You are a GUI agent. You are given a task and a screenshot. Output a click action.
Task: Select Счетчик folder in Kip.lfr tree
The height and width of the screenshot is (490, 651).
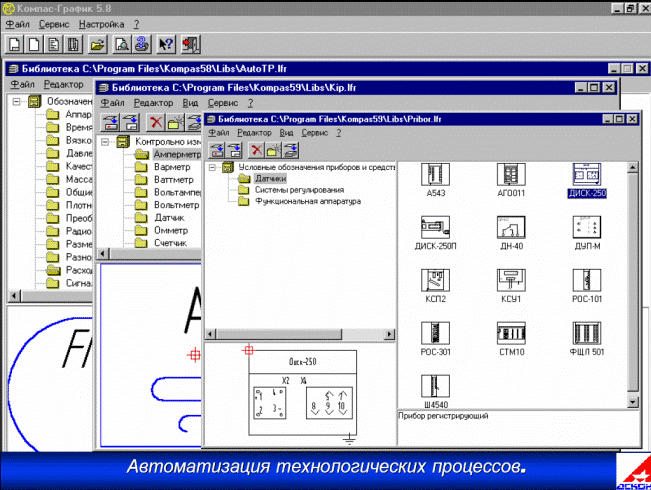pos(170,243)
